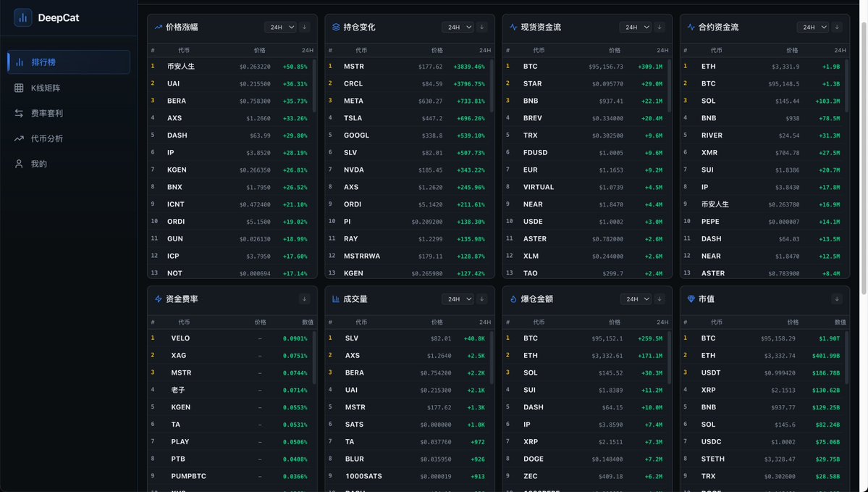Image resolution: width=868 pixels, height=492 pixels.
Task: Open the 24H dropdown in 价格涨幅 panel
Action: click(x=280, y=27)
